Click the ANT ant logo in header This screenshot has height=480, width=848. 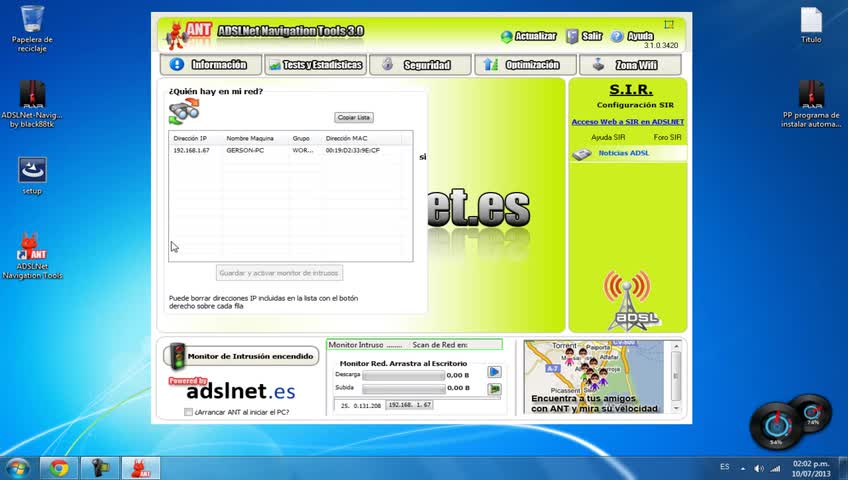pyautogui.click(x=189, y=35)
